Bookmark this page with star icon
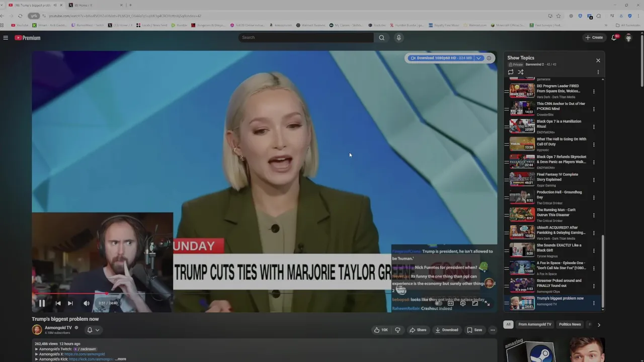 (x=558, y=16)
